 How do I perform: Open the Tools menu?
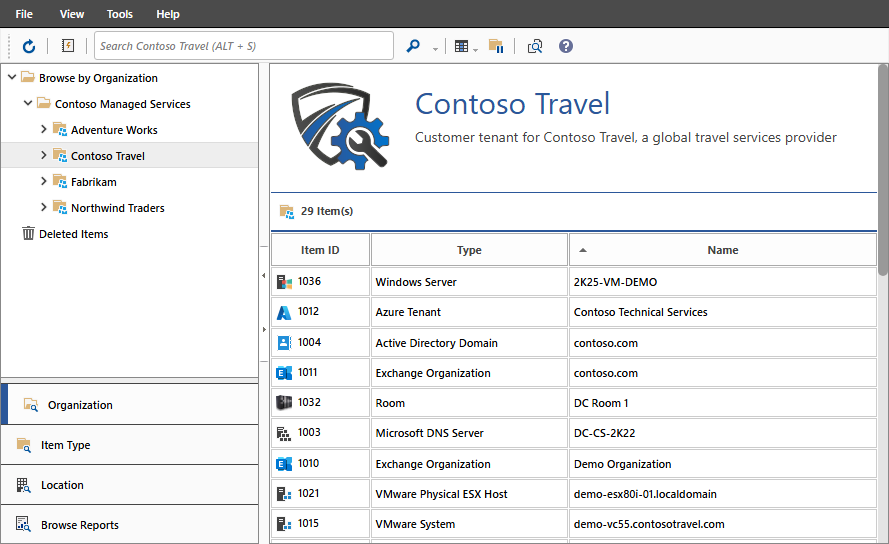pyautogui.click(x=120, y=14)
